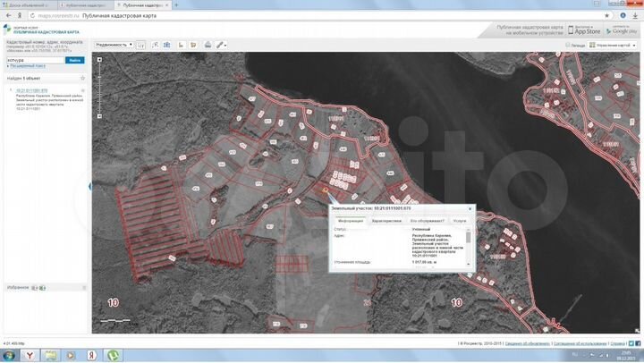Viewport: 644px width, 363px height.
Task: Open the Кто обслуживает? tab
Action: (427, 220)
